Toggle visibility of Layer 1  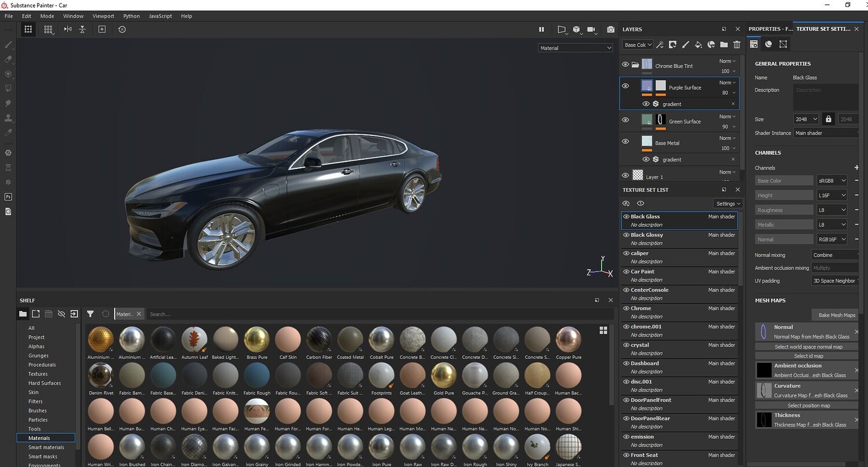pyautogui.click(x=625, y=175)
